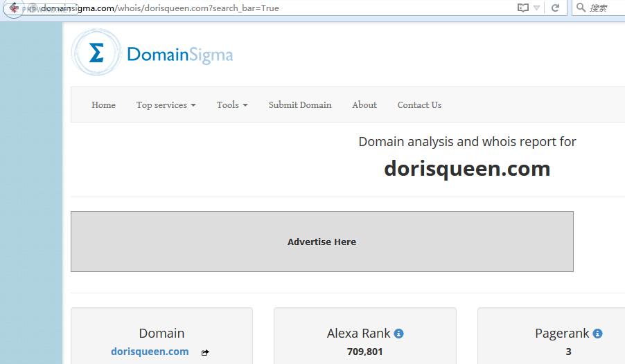Show Pagerank info icon
This screenshot has height=364, width=625.
pos(597,334)
